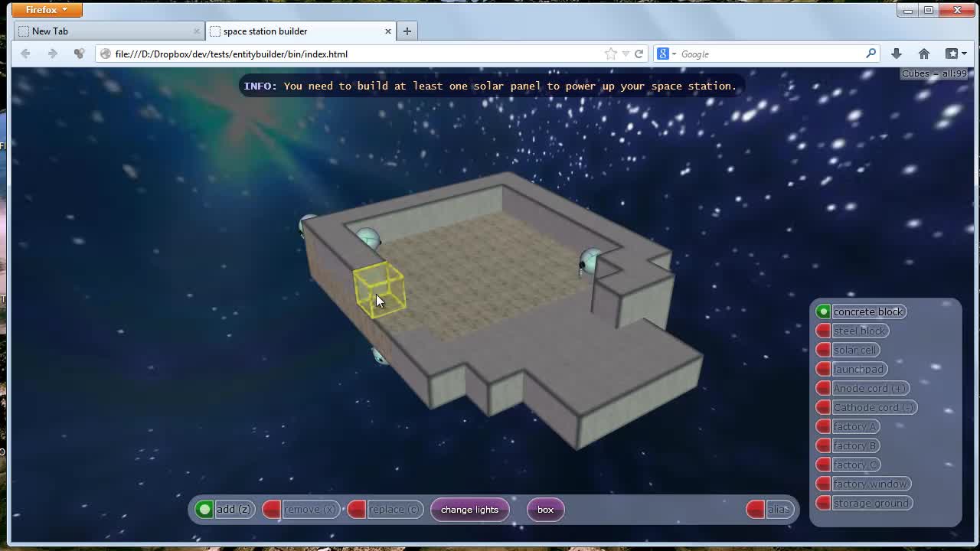
Task: Select the factory window block
Action: point(871,484)
